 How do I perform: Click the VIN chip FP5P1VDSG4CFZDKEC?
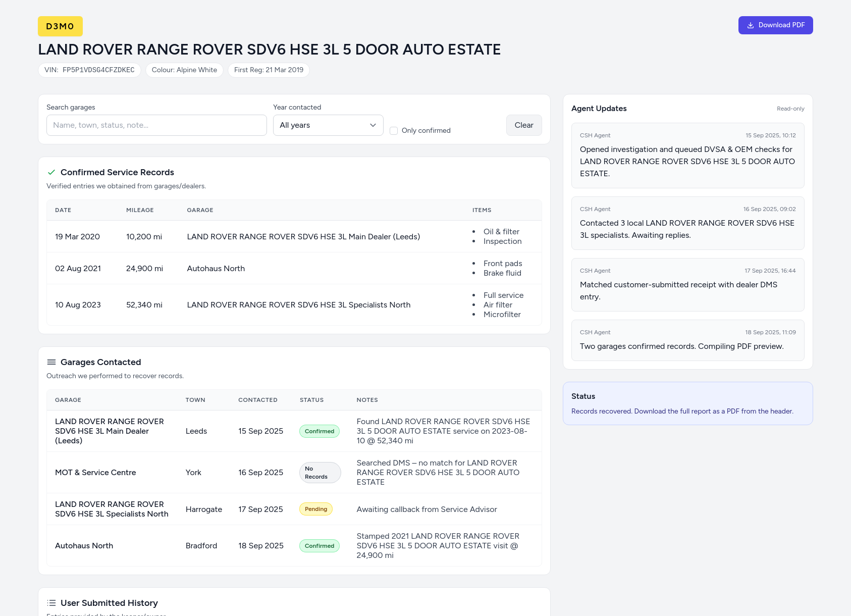coord(89,70)
